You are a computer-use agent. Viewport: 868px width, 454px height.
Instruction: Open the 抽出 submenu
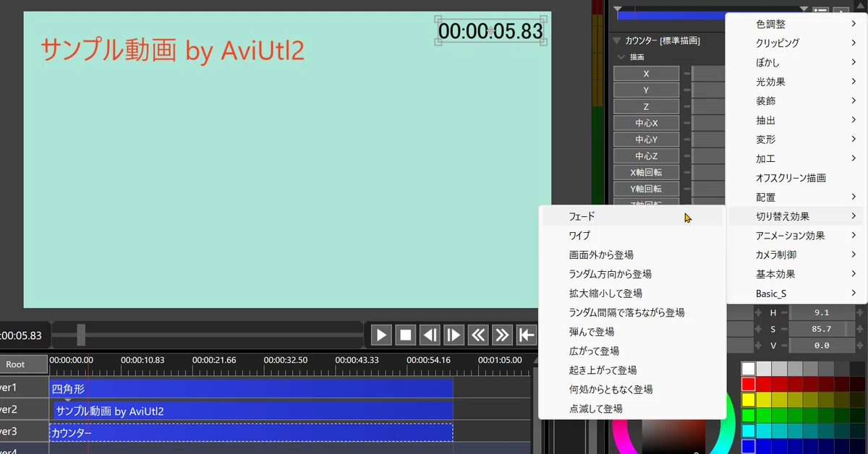[x=798, y=120]
